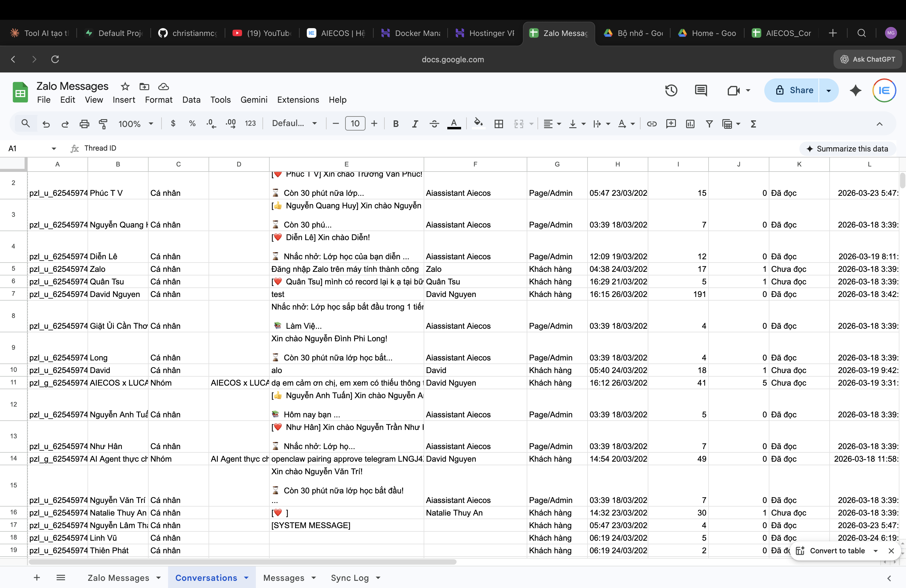Select the paint format tool
Screen dimensions: 906x588
(x=103, y=124)
